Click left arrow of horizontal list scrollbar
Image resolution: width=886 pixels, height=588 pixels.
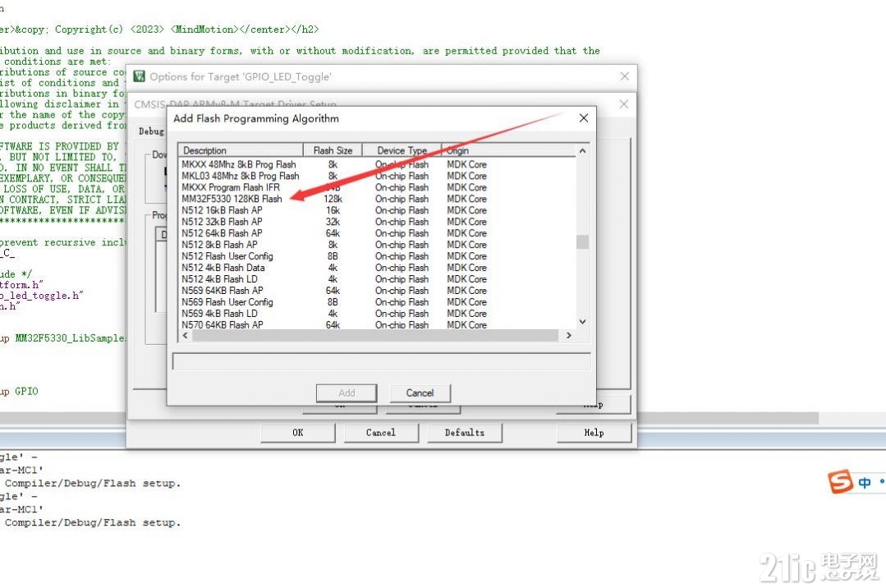[x=186, y=335]
